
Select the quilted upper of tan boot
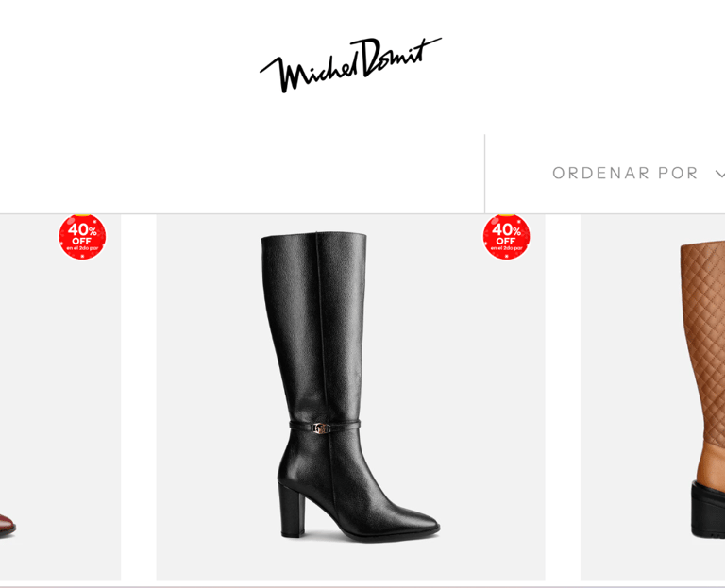(x=703, y=342)
